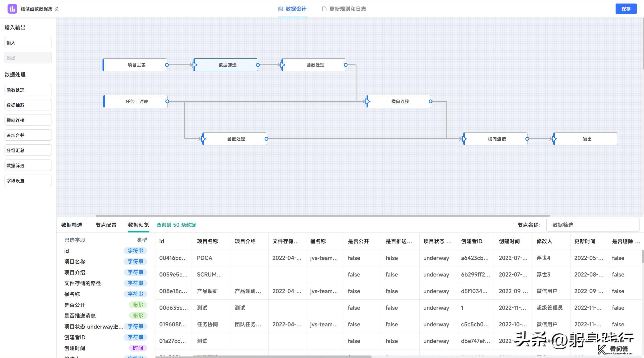Viewport: 644px width, 358px height.
Task: Select 数据预览 tab
Action: [138, 225]
